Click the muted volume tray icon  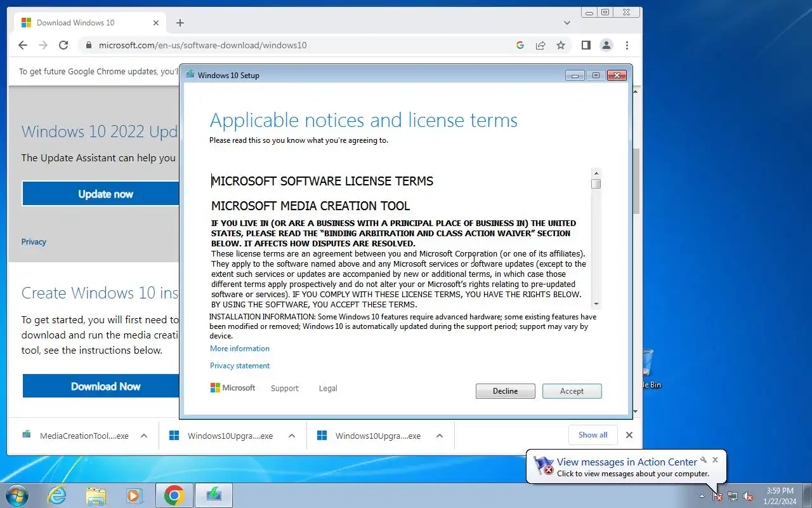749,496
